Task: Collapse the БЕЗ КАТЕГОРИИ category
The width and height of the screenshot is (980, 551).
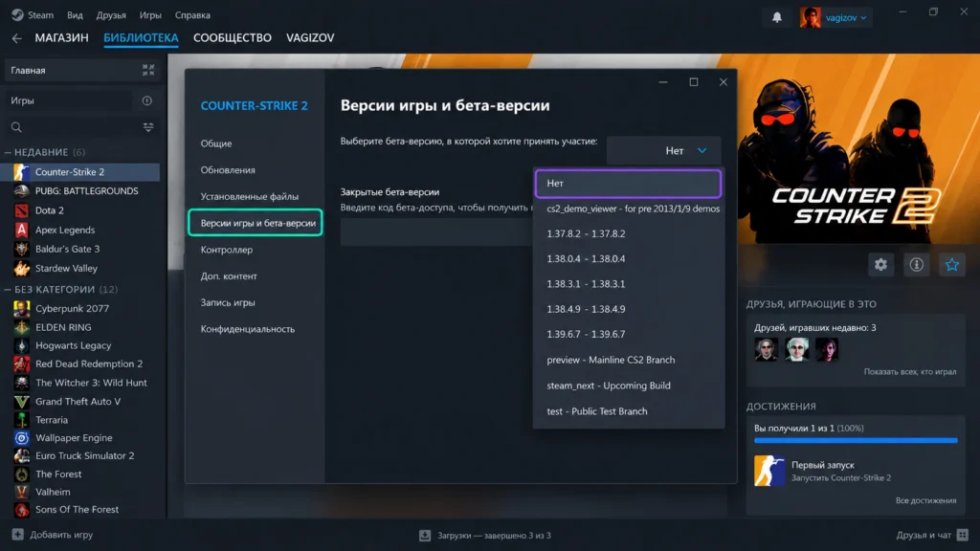Action: pyautogui.click(x=8, y=290)
